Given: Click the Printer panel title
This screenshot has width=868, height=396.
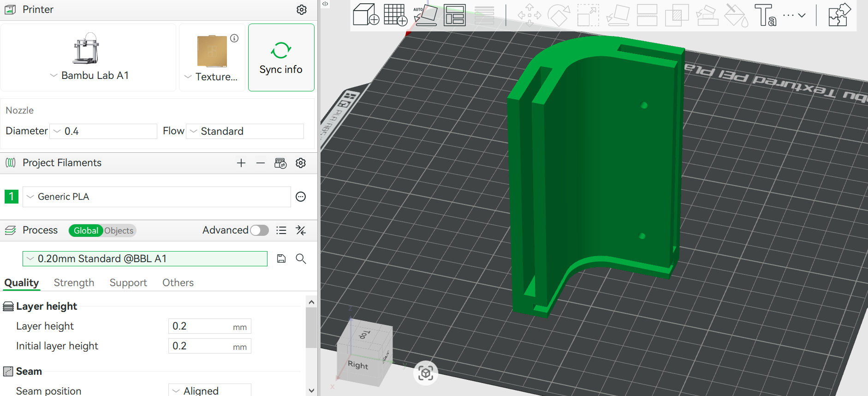Looking at the screenshot, I should [38, 10].
